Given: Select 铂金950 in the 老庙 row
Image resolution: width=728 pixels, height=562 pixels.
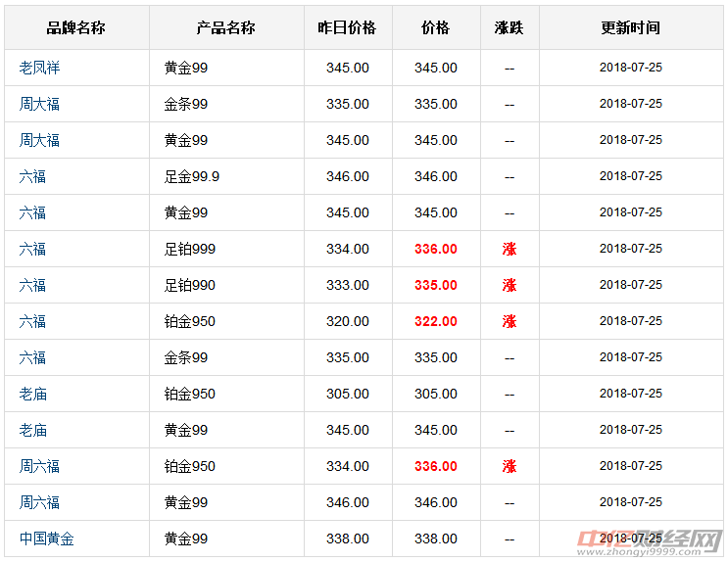Looking at the screenshot, I should pyautogui.click(x=190, y=394).
